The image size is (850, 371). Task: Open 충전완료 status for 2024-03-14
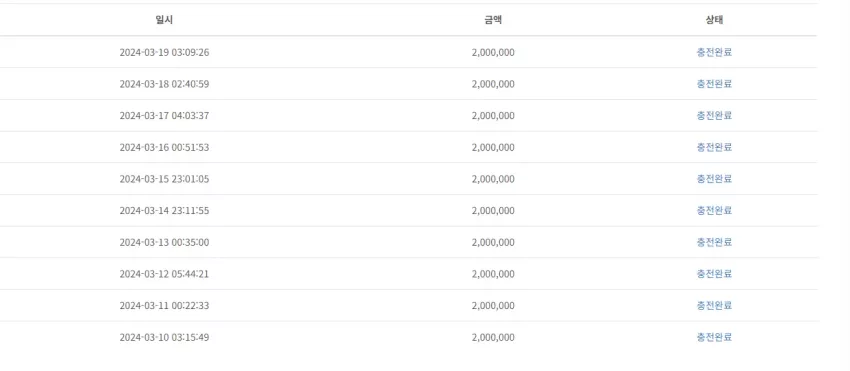714,210
